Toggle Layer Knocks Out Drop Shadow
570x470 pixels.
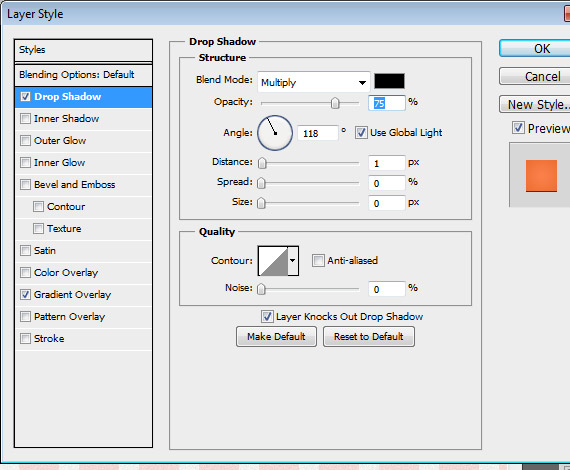point(267,317)
